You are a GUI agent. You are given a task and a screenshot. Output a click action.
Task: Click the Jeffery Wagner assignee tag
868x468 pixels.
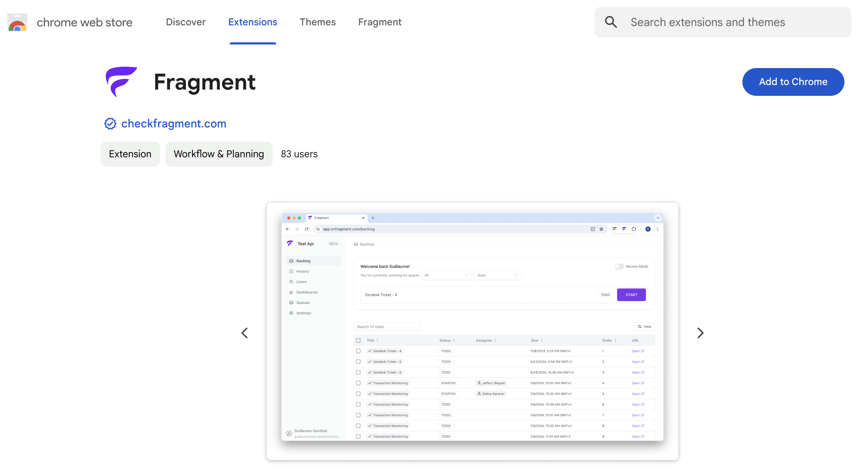tap(491, 383)
